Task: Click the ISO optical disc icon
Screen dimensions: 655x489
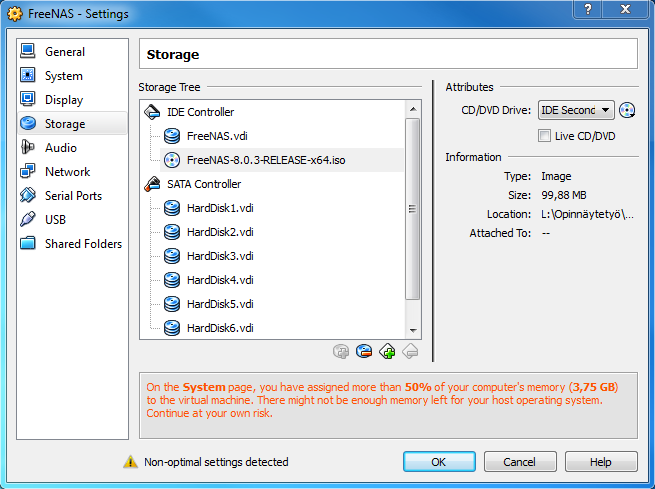Action: (x=172, y=160)
